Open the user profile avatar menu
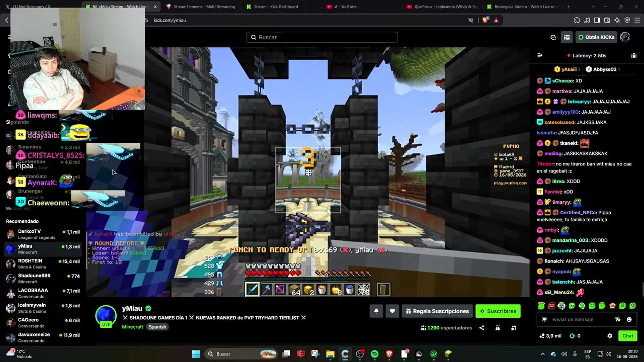Viewport: 644px width, 362px height. [625, 37]
